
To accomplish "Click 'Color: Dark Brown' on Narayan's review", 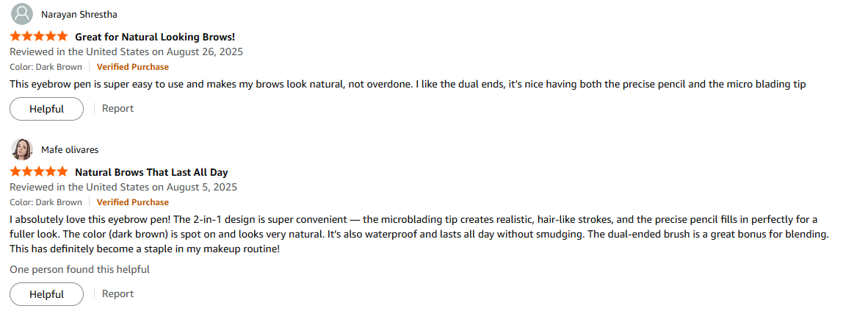I will coord(46,67).
